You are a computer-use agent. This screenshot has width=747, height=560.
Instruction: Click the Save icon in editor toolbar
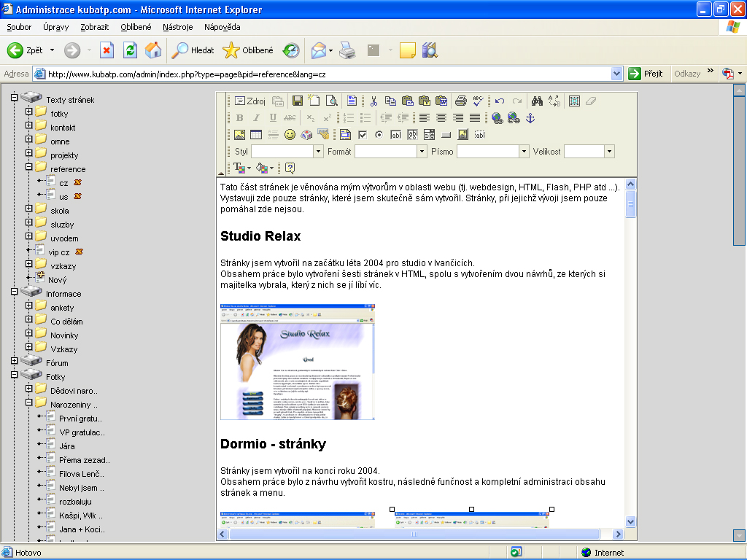pyautogui.click(x=298, y=101)
